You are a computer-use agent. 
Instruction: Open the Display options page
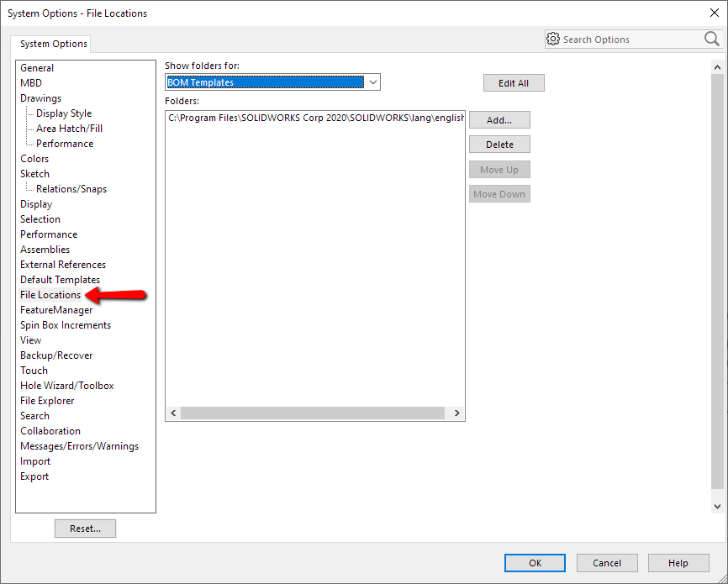point(36,204)
